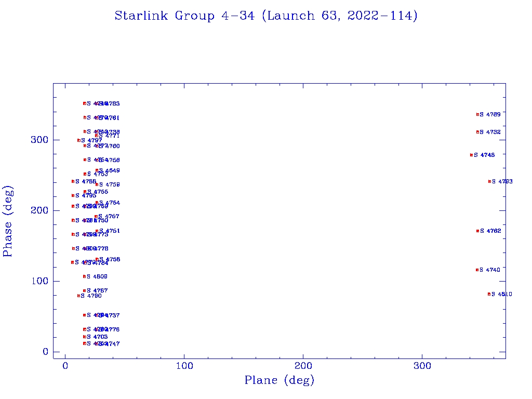The height and width of the screenshot is (399, 532).
Task: Click the y-axis tick label "300"
Action: click(39, 140)
